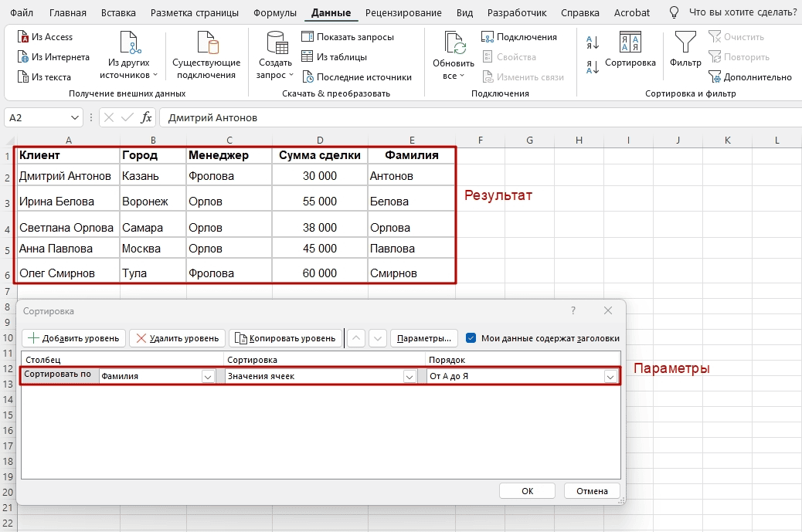The width and height of the screenshot is (802, 532).
Task: Click the formula bar input field
Action: pos(464,118)
